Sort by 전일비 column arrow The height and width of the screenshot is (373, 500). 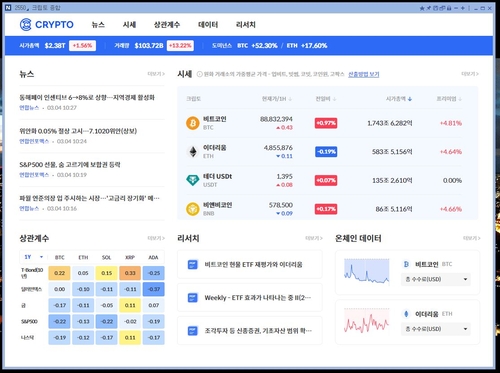pyautogui.click(x=334, y=99)
